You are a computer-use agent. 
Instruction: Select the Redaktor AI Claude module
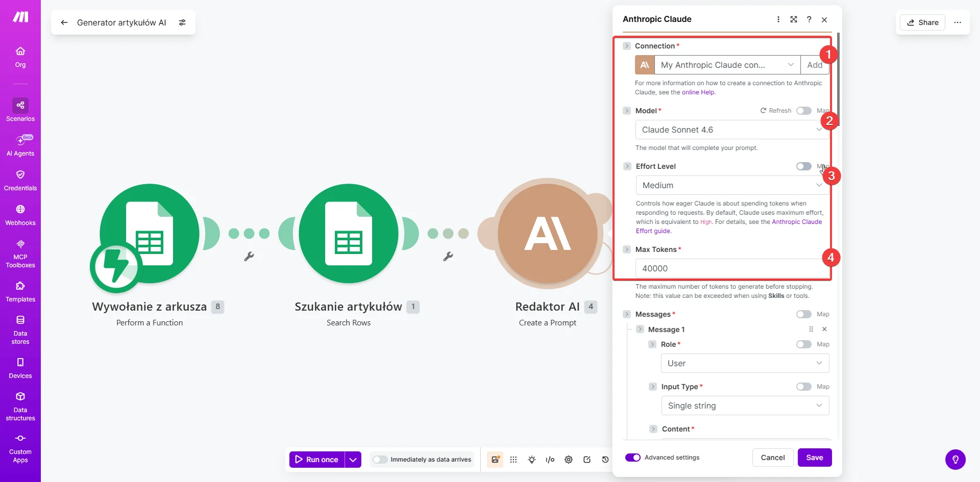pos(548,233)
